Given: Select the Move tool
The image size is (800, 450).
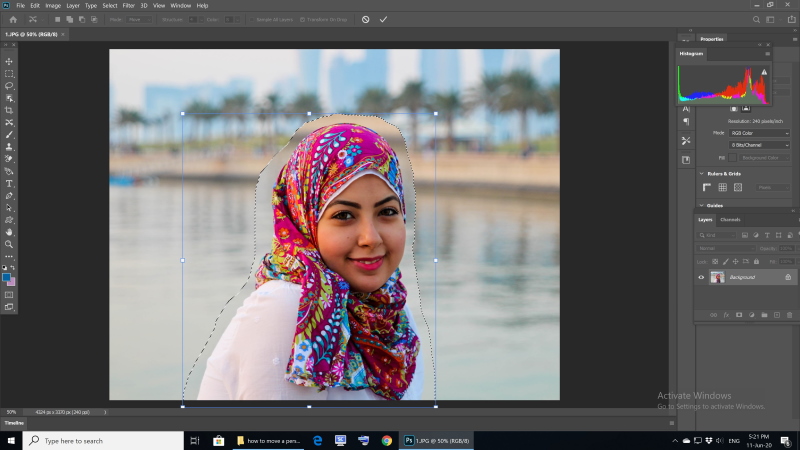Looking at the screenshot, I should click(9, 61).
